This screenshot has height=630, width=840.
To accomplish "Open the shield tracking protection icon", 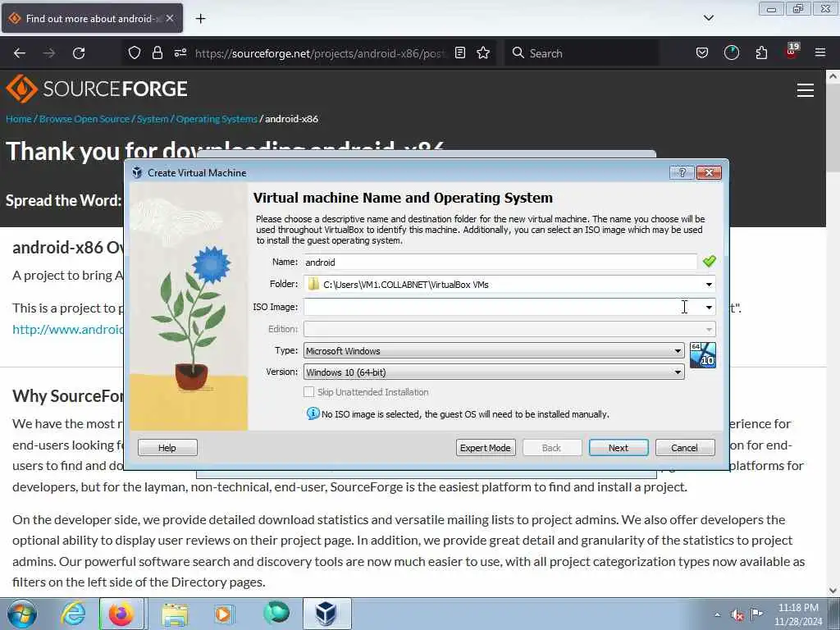I will pos(135,53).
